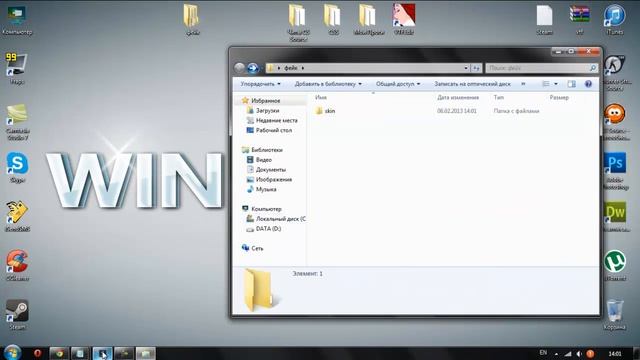Select Сеть in the navigation pane
This screenshot has height=360, width=640.
click(257, 248)
